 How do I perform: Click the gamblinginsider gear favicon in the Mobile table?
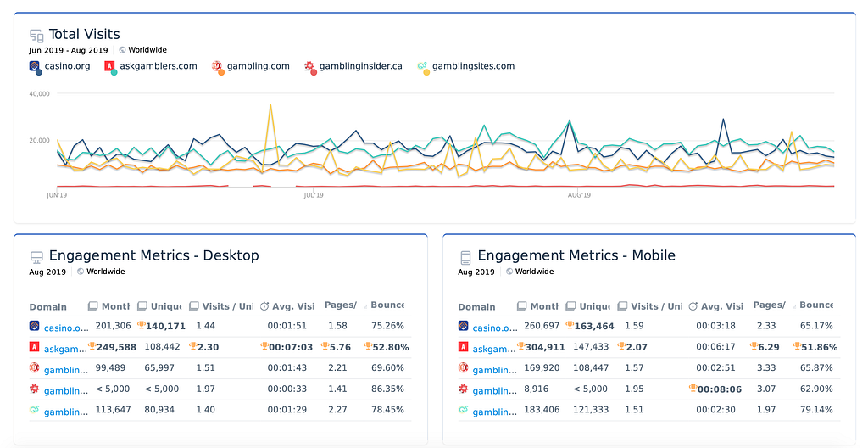pos(464,389)
